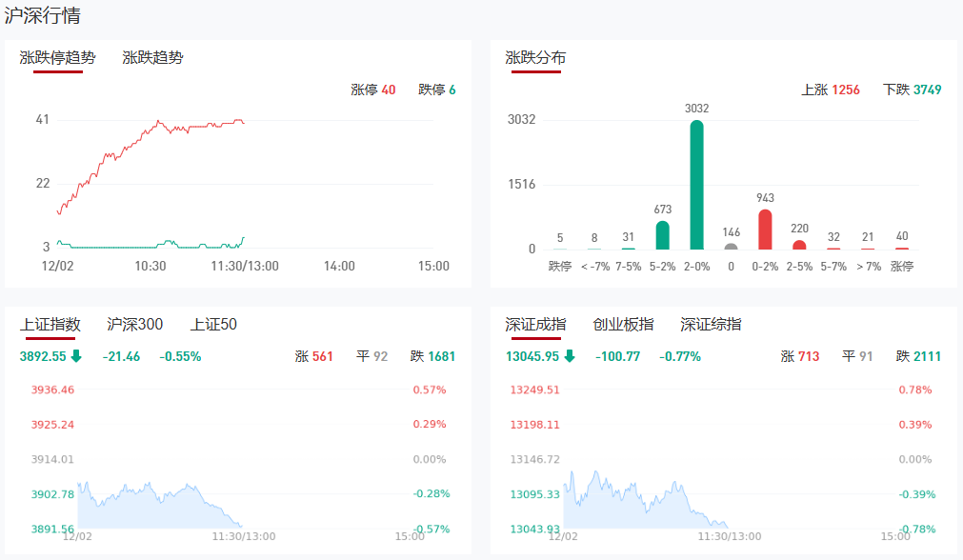Click the green down arrow beside 13045.95
This screenshot has height=560, width=963.
point(570,357)
